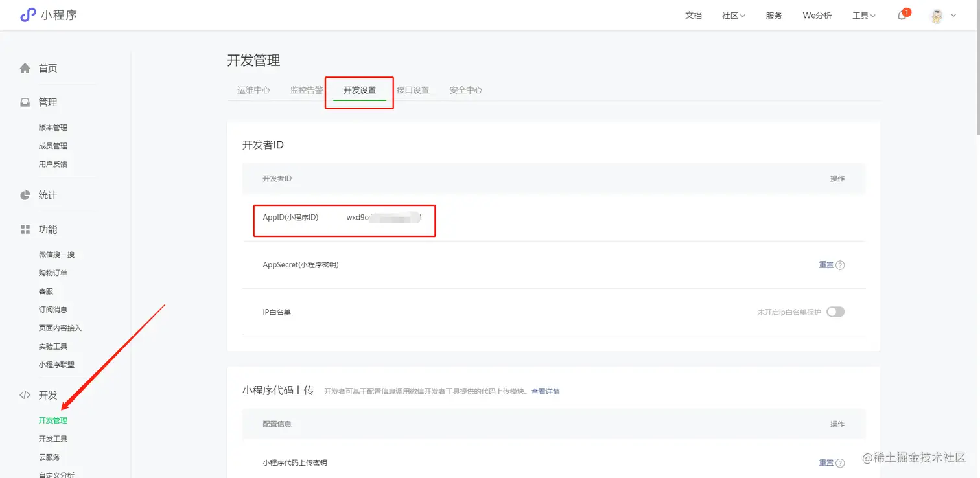980x478 pixels.
Task: Select the 开发设置 tab
Action: [360, 90]
